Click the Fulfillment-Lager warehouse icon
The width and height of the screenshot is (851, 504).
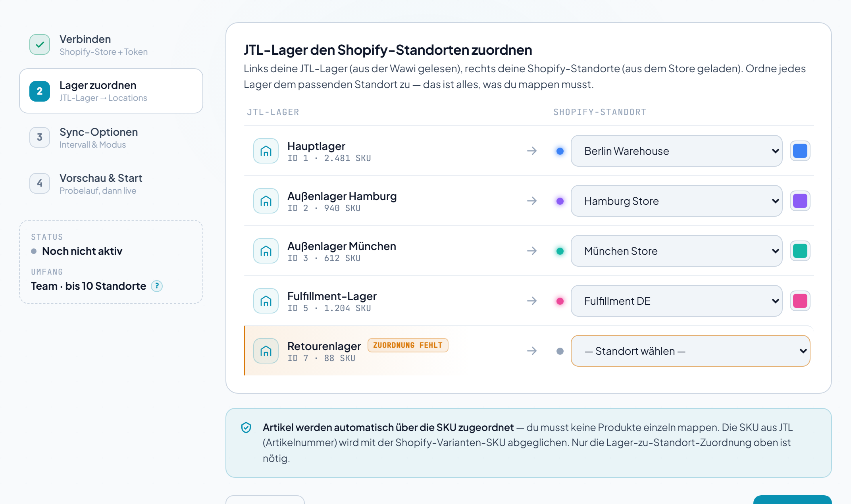(266, 301)
